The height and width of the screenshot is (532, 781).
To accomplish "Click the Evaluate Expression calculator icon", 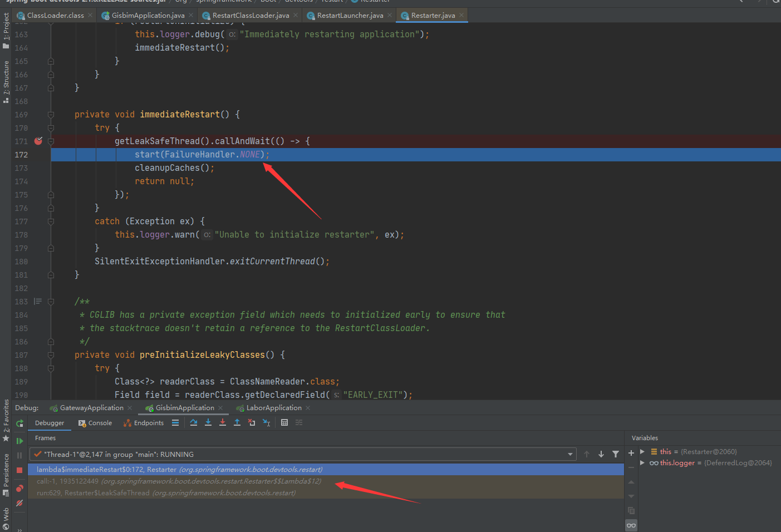I will [x=284, y=422].
